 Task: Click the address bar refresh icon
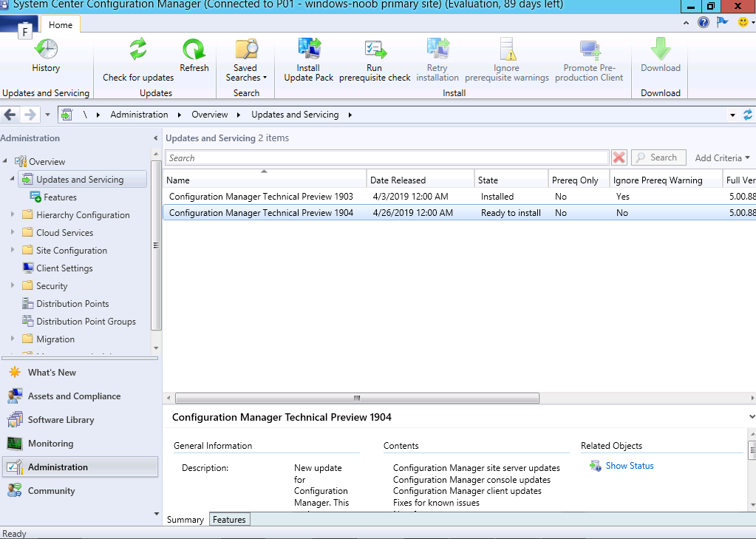tap(748, 115)
